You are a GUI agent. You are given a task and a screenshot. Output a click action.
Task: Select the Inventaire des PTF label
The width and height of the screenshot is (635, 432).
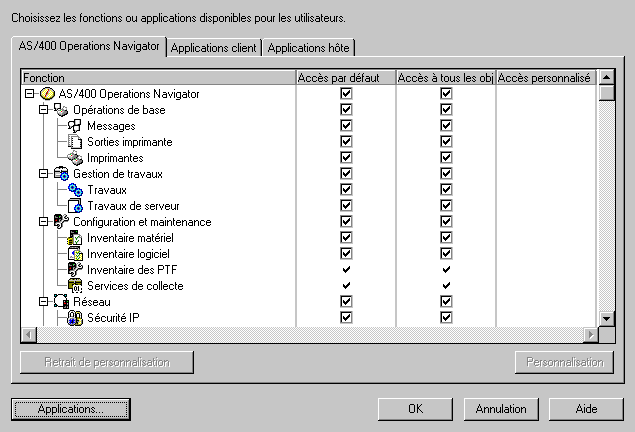[x=132, y=270]
